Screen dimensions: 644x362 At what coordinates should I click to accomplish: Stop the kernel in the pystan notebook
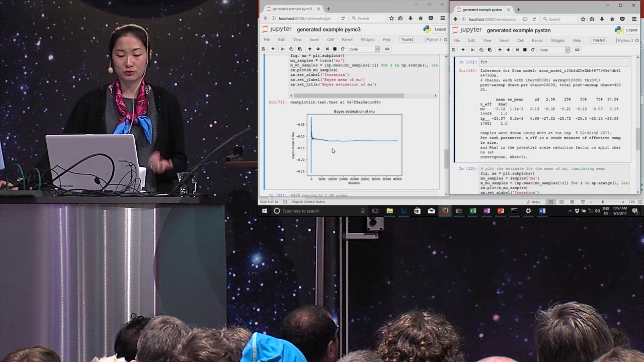[525, 50]
